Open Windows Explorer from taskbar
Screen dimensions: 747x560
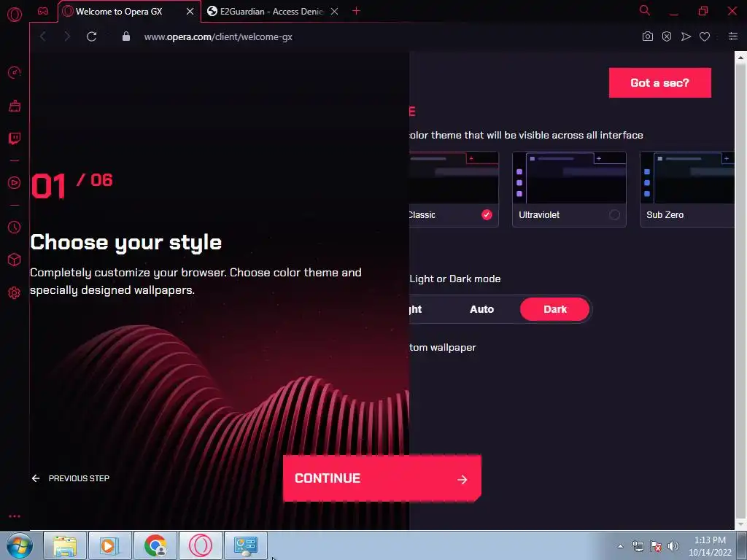tap(65, 545)
